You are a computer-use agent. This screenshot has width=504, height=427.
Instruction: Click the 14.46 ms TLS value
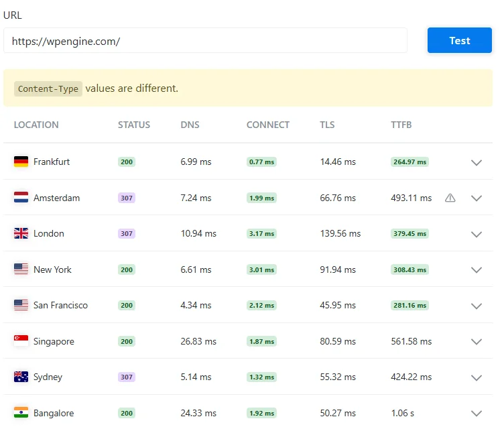(x=338, y=162)
